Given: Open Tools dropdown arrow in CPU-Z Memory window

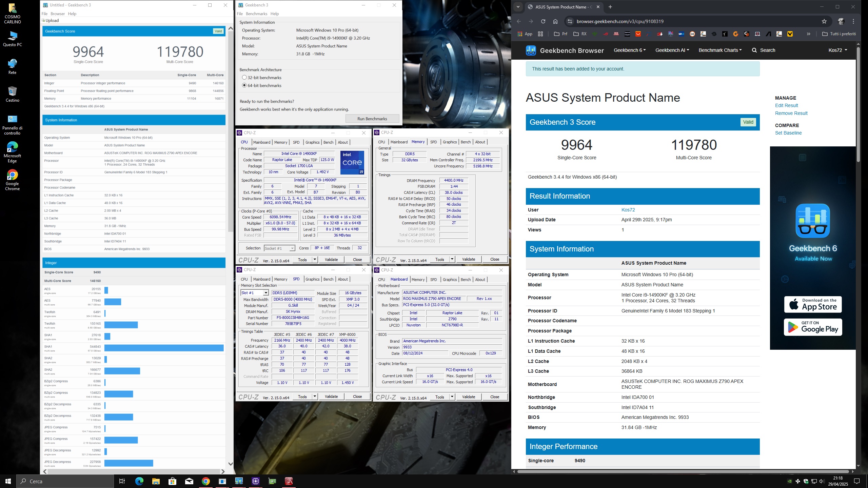Looking at the screenshot, I should [x=452, y=259].
